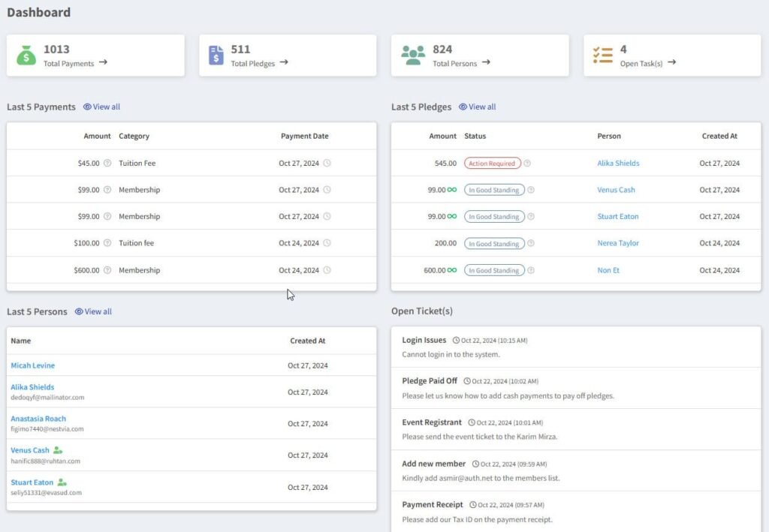Open Micah Levine person profile
769x532 pixels.
32,365
